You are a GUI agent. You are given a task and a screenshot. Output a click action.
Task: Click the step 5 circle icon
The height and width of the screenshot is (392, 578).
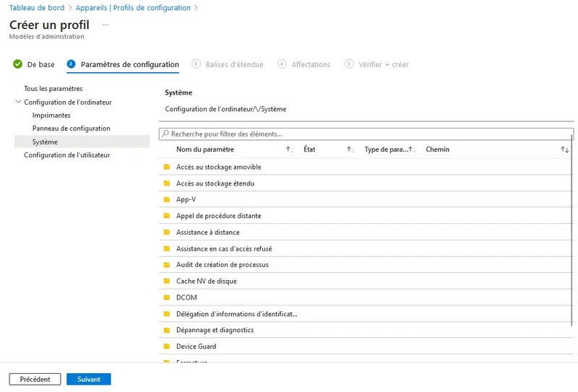click(x=349, y=64)
